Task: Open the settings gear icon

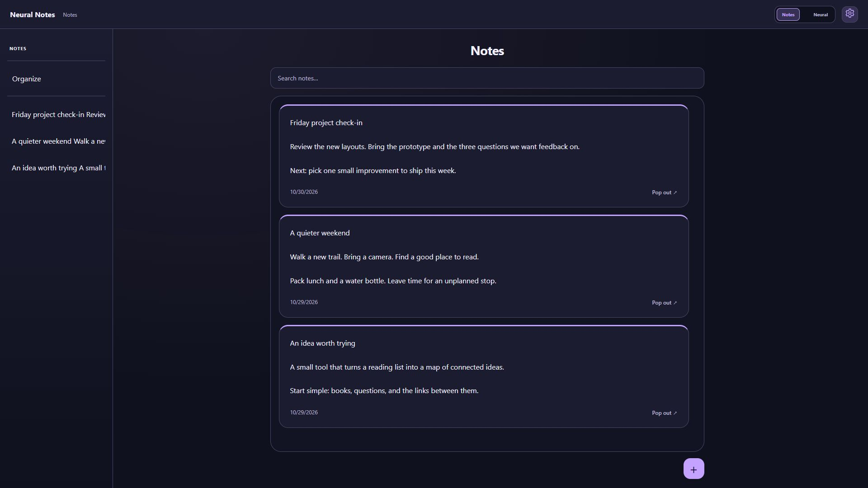Action: [x=849, y=14]
